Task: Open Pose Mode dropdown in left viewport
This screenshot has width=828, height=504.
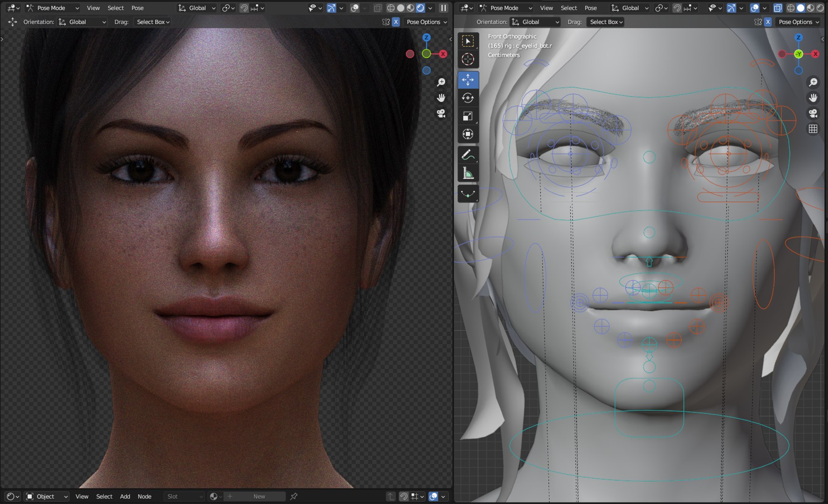Action: [x=52, y=8]
